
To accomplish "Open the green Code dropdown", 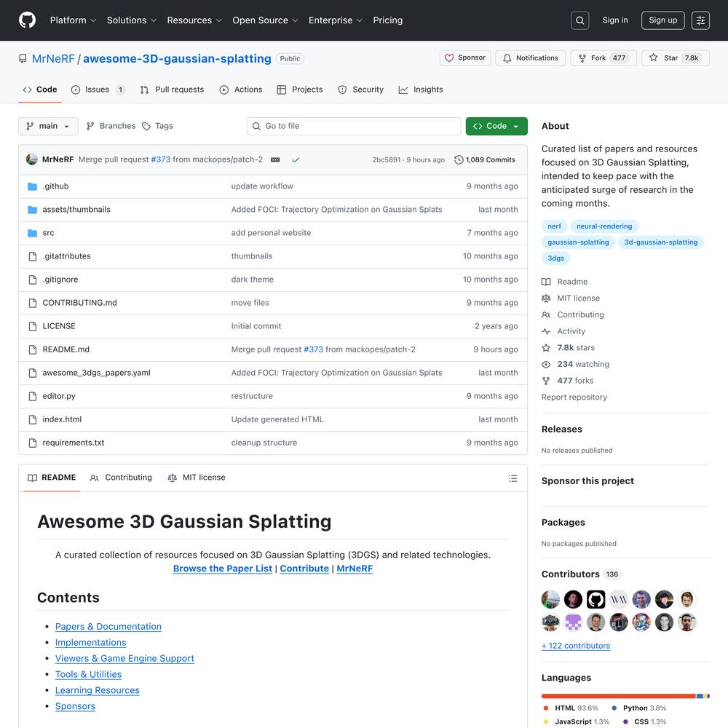I will coord(496,126).
